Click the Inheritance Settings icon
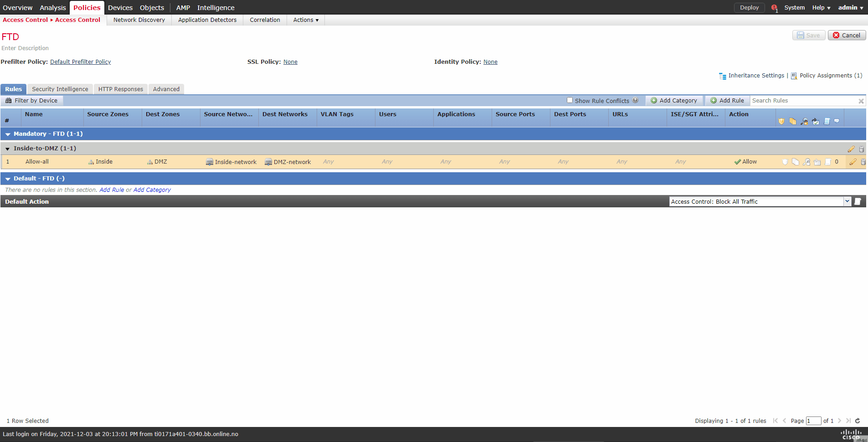The image size is (868, 442). point(723,76)
